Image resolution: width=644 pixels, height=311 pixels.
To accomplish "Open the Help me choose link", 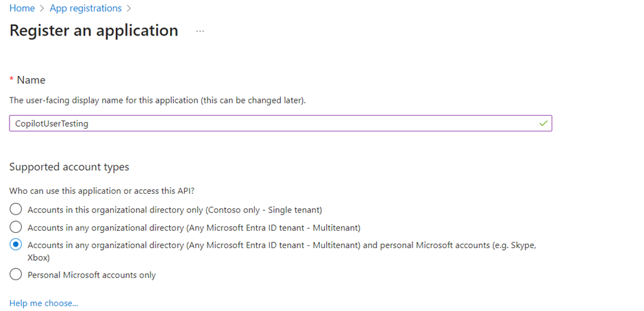I will (x=44, y=303).
